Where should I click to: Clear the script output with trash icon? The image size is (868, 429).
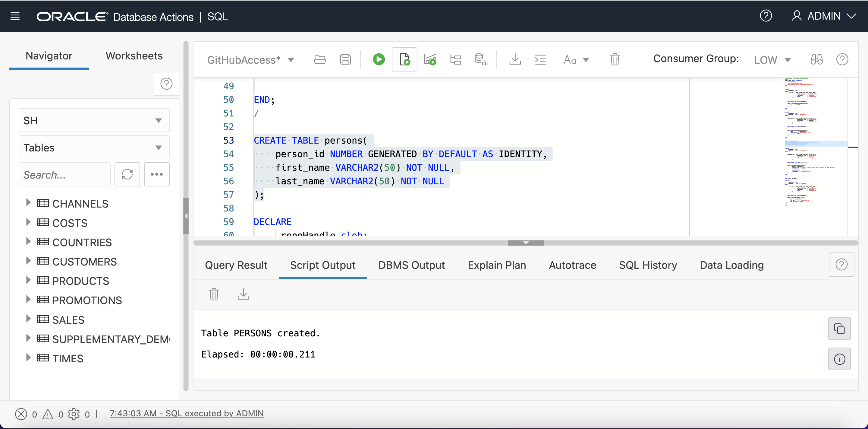pos(214,294)
